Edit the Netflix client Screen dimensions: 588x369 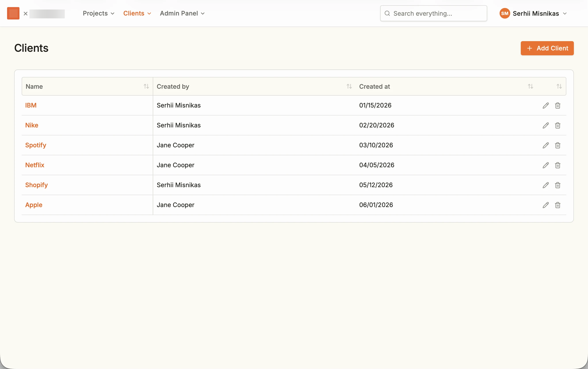(x=546, y=165)
